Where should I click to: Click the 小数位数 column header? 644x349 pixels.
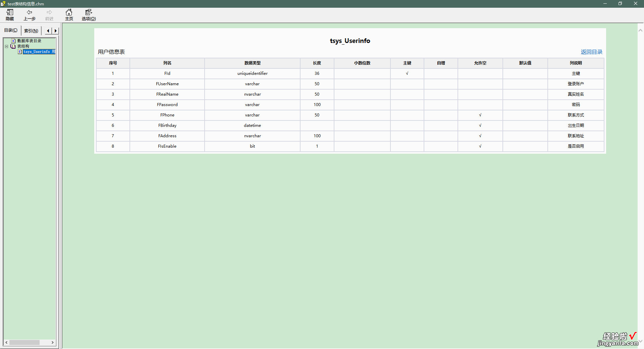pyautogui.click(x=362, y=63)
